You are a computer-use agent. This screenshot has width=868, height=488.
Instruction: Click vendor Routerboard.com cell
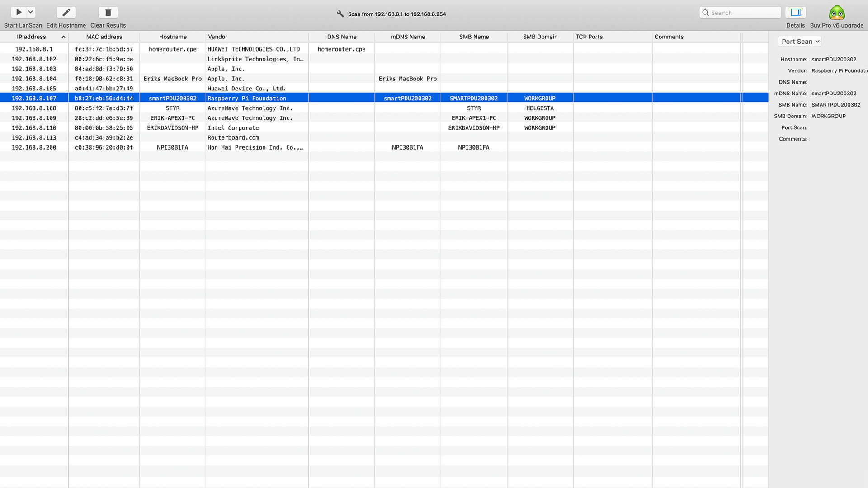233,137
